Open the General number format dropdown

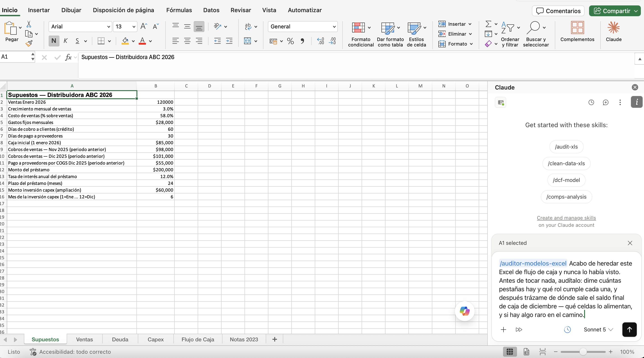tap(334, 27)
